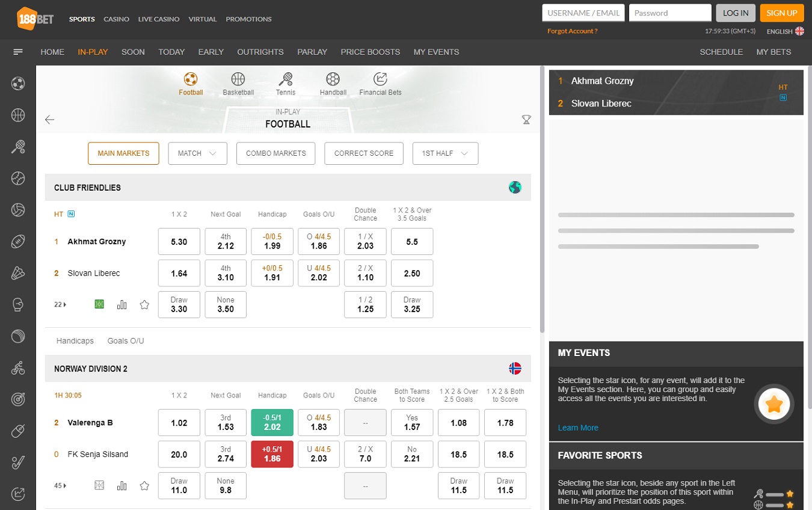Screen dimensions: 812x510
Task: Select Draw 3.30 in Club Friendlies
Action: coord(179,304)
